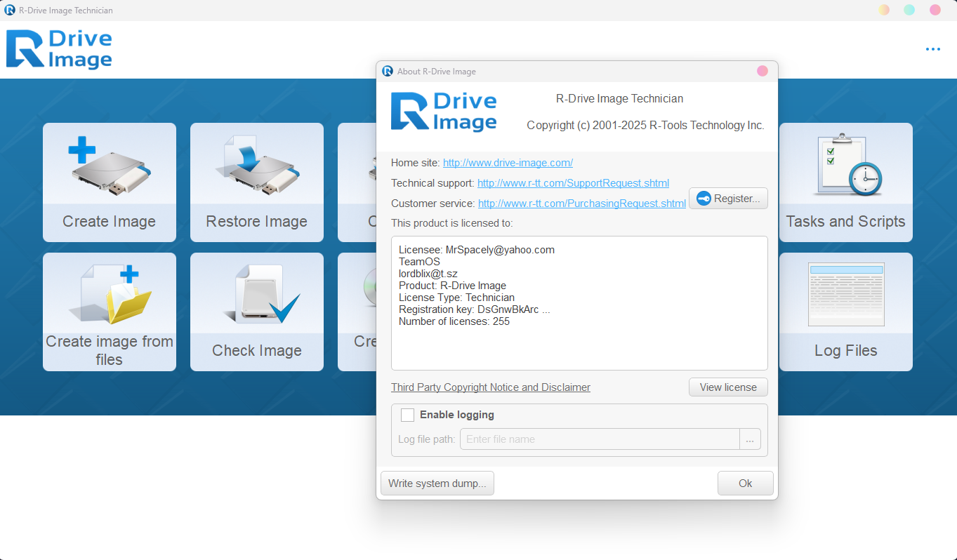Image resolution: width=957 pixels, height=560 pixels.
Task: Click the R-Drive Image logo in header
Action: (x=59, y=49)
